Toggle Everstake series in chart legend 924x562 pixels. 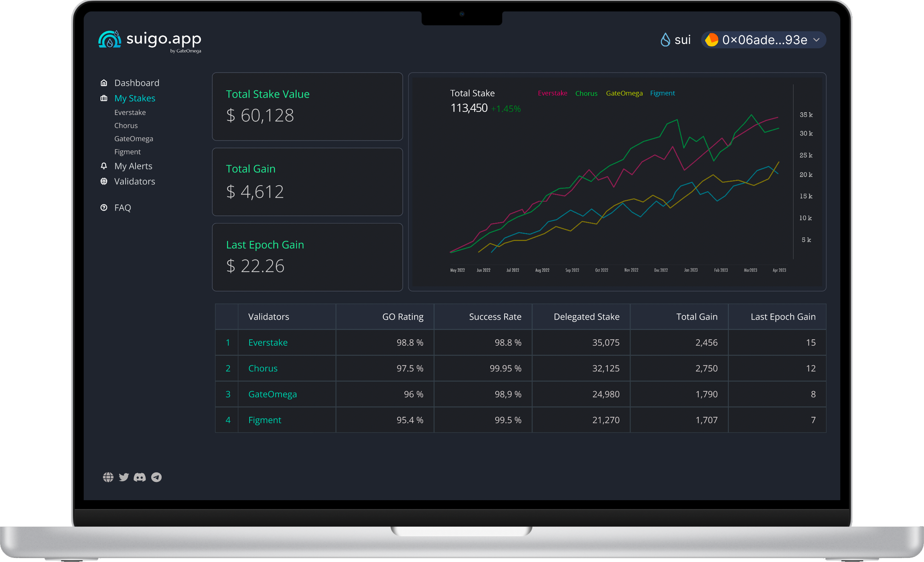[552, 93]
